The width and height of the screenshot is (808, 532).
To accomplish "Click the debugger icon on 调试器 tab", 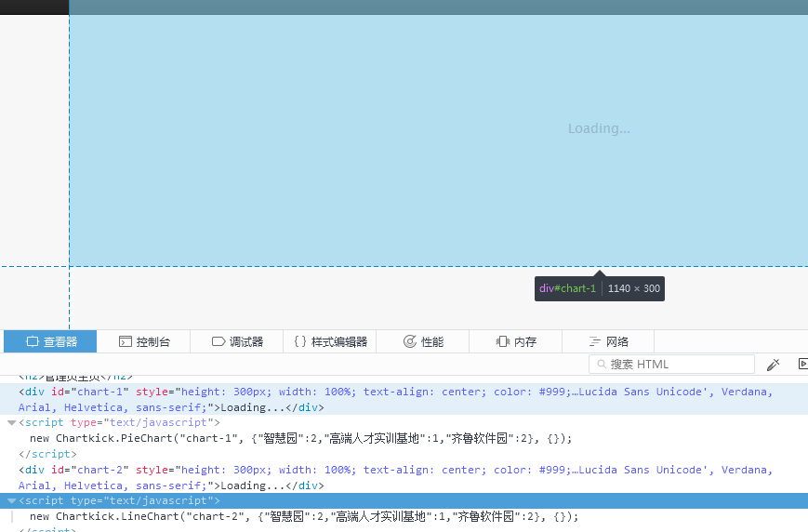I will coord(219,341).
